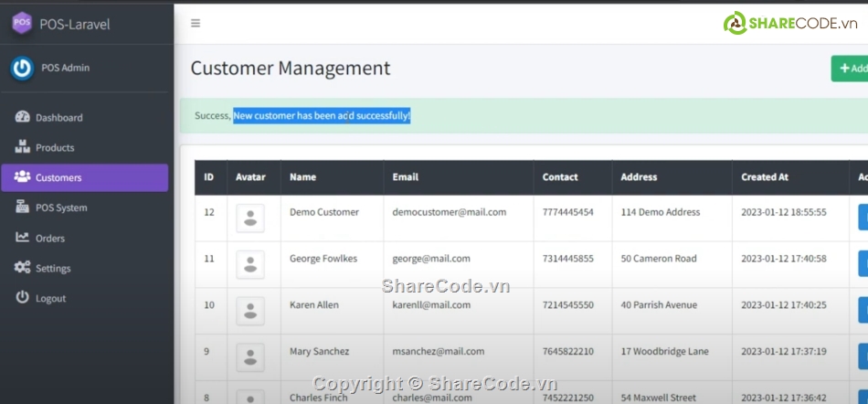Image resolution: width=868 pixels, height=404 pixels.
Task: Click the Customer Management page heading
Action: (291, 68)
